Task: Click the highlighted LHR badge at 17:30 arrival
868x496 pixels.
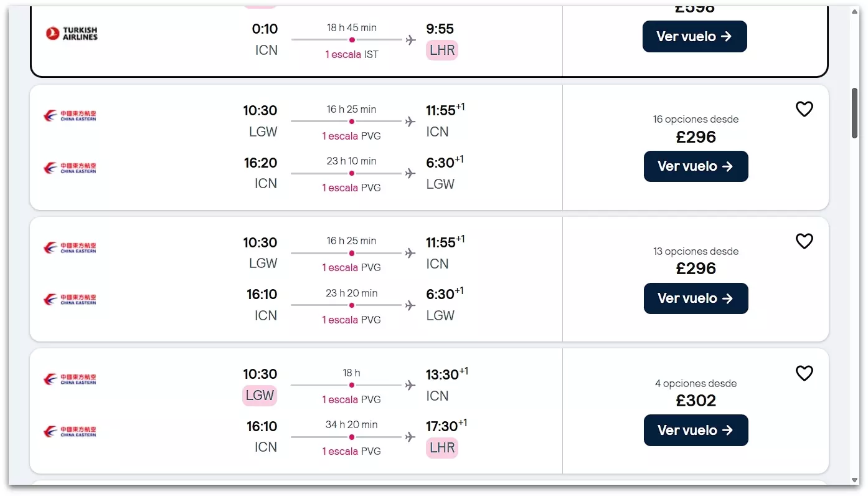Action: pos(442,447)
